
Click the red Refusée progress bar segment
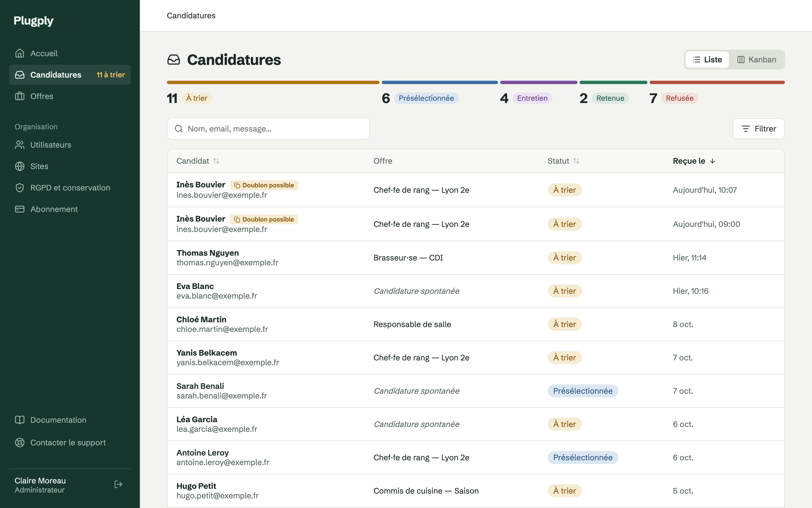(x=717, y=82)
